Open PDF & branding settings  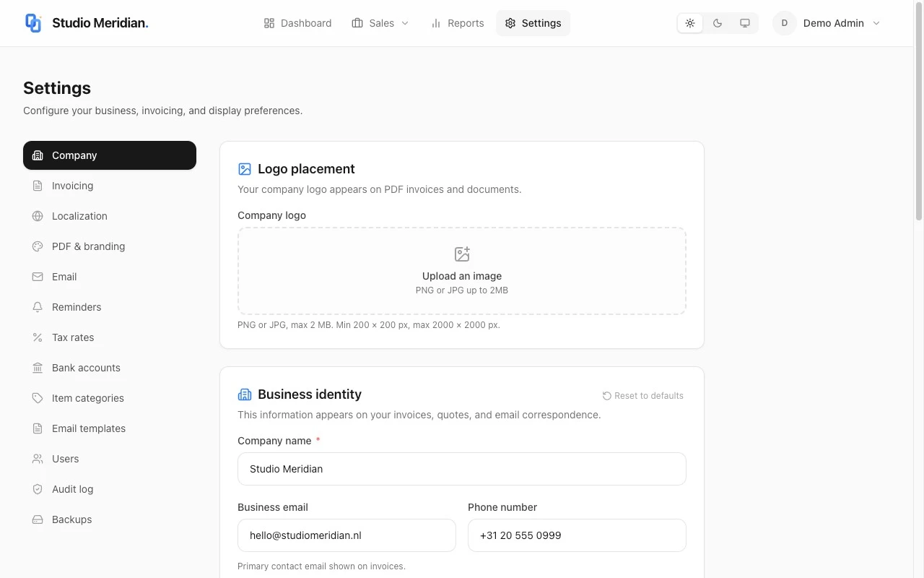click(x=110, y=246)
